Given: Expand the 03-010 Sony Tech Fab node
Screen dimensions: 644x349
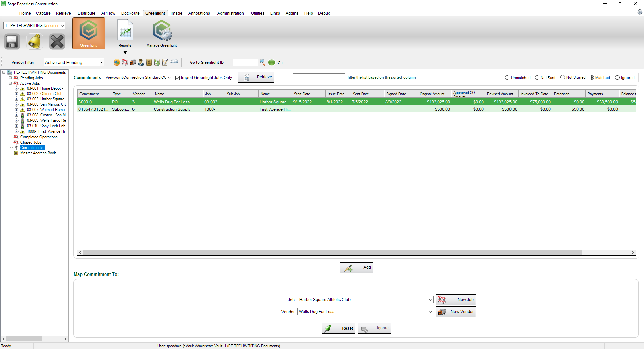Looking at the screenshot, I should click(x=16, y=126).
